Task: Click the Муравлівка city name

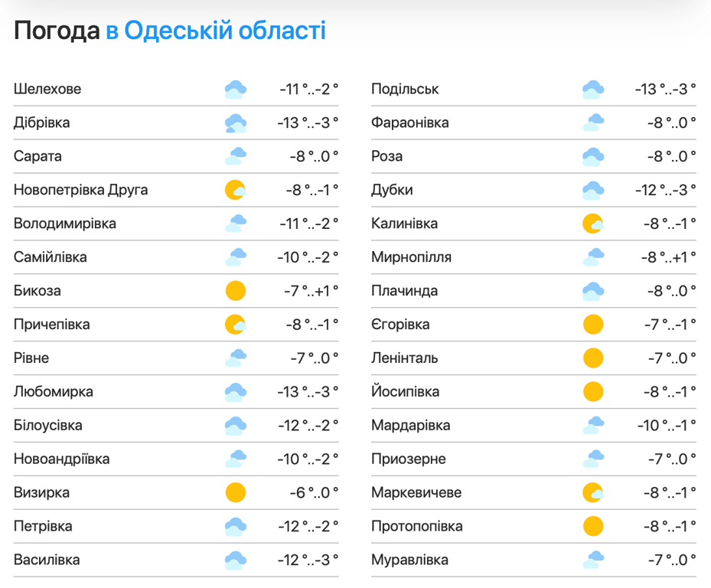Action: point(409,560)
